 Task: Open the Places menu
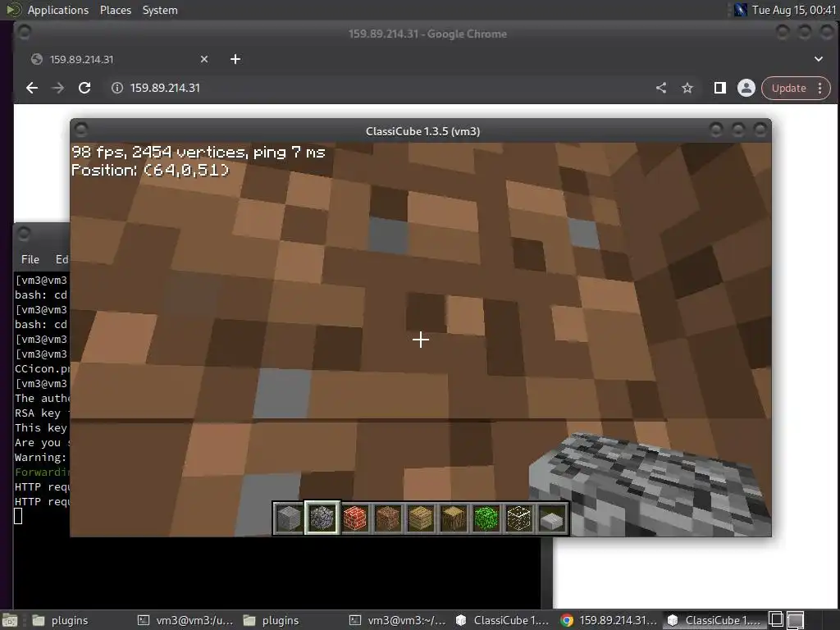115,10
